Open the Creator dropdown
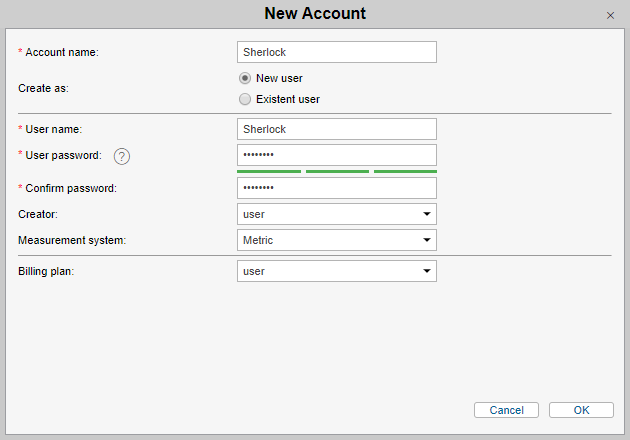The height and width of the screenshot is (440, 630). [337, 214]
